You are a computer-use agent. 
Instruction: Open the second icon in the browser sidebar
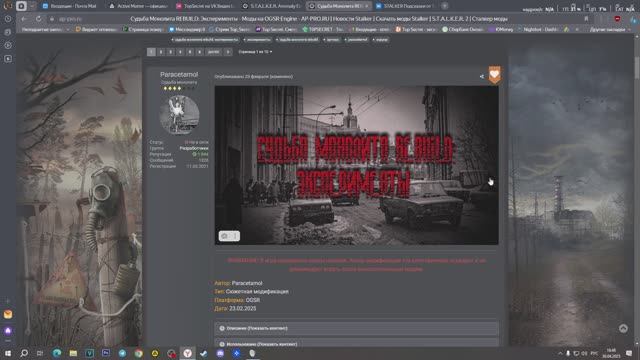click(8, 32)
